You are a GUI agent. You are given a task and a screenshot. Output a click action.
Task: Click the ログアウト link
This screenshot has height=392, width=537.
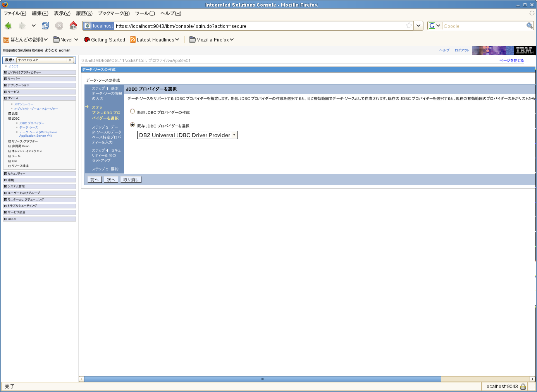462,50
